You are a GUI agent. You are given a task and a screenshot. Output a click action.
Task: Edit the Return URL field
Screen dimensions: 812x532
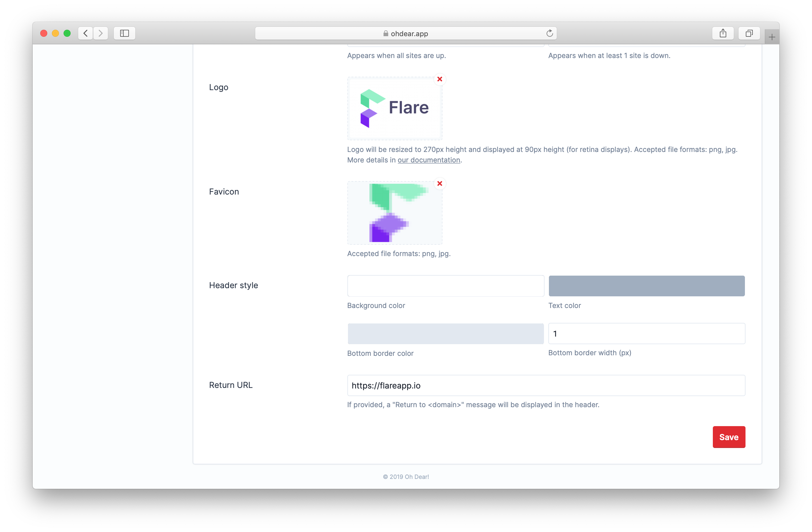(546, 386)
